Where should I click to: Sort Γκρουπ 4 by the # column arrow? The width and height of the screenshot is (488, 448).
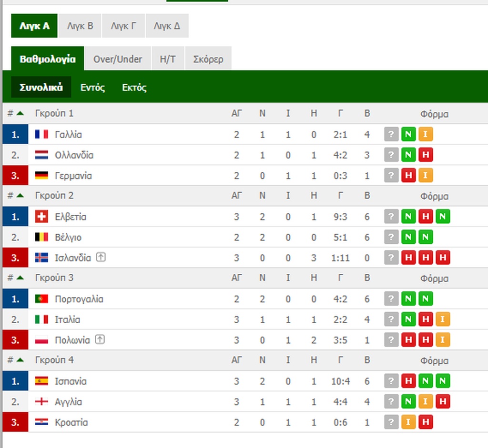(x=20, y=360)
